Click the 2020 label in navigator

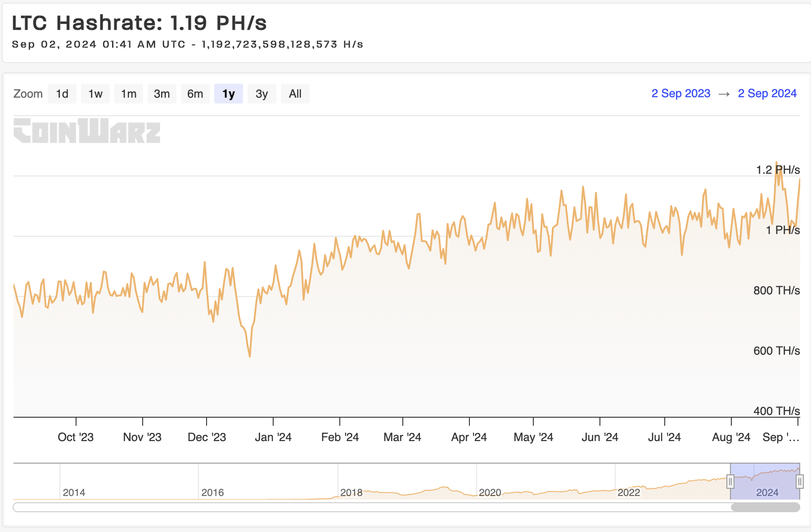(x=490, y=492)
